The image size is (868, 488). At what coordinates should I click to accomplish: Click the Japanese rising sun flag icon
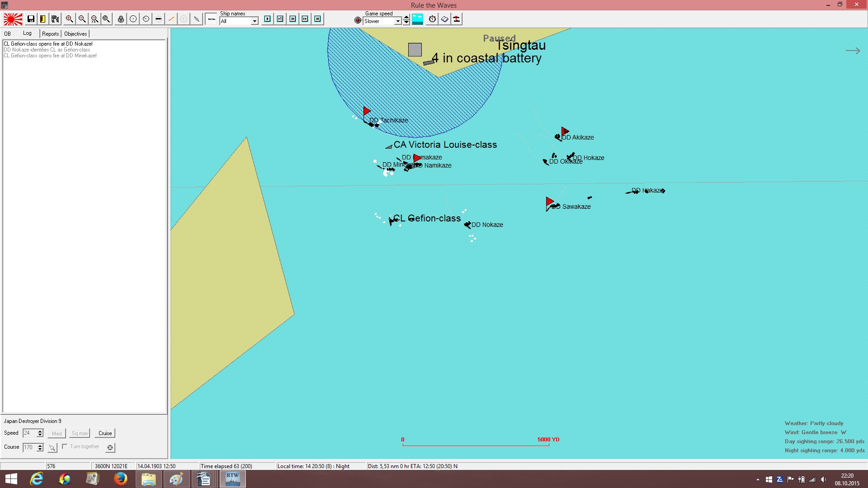pyautogui.click(x=13, y=19)
